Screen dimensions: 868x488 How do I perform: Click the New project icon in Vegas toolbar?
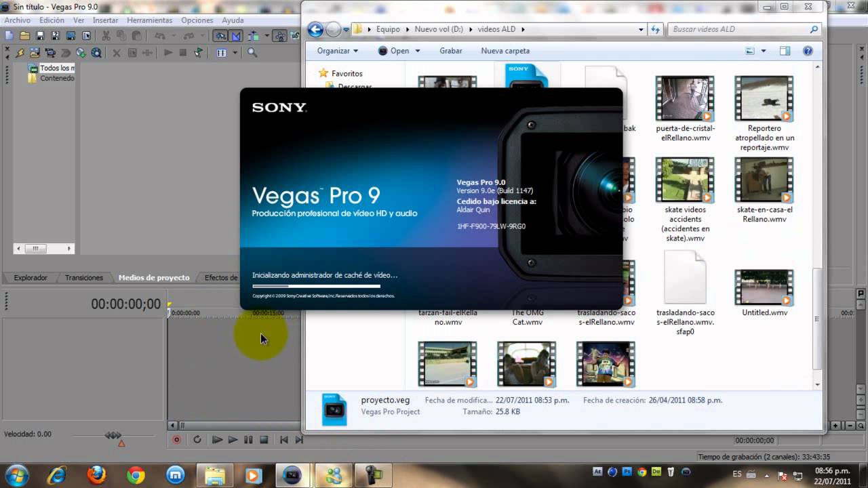(x=9, y=36)
